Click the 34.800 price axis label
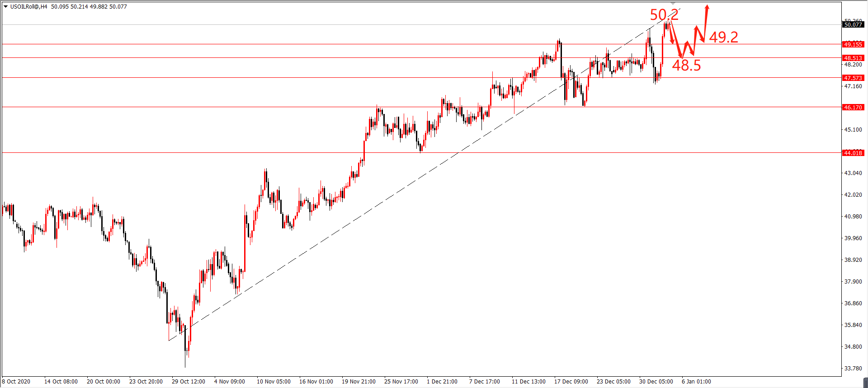The image size is (868, 388). pos(853,346)
